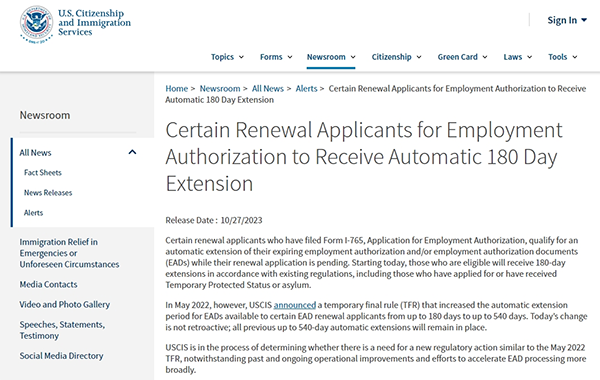Click the Alerts breadcrumb link
The height and width of the screenshot is (380, 600).
[306, 89]
